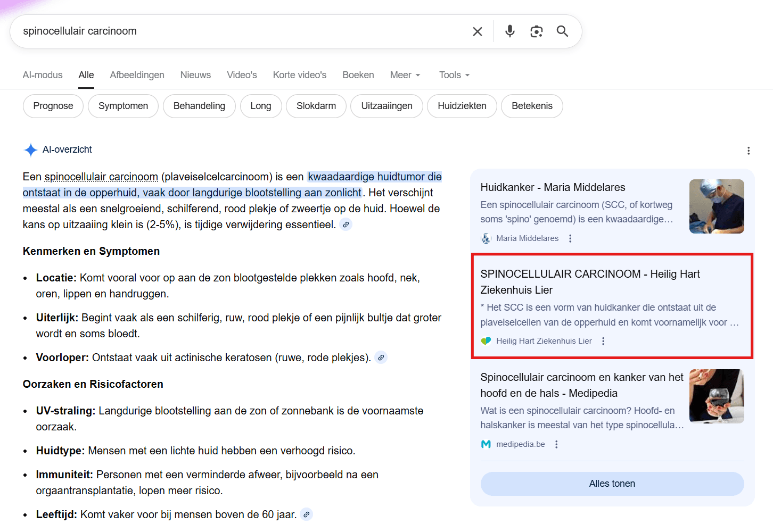Open Google Lens image search
Image resolution: width=773 pixels, height=532 pixels.
[x=536, y=31]
